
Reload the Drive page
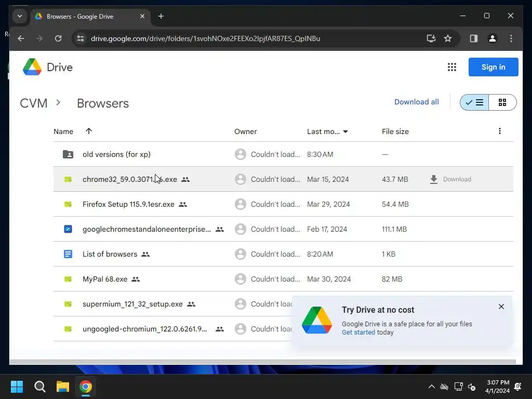pyautogui.click(x=58, y=38)
